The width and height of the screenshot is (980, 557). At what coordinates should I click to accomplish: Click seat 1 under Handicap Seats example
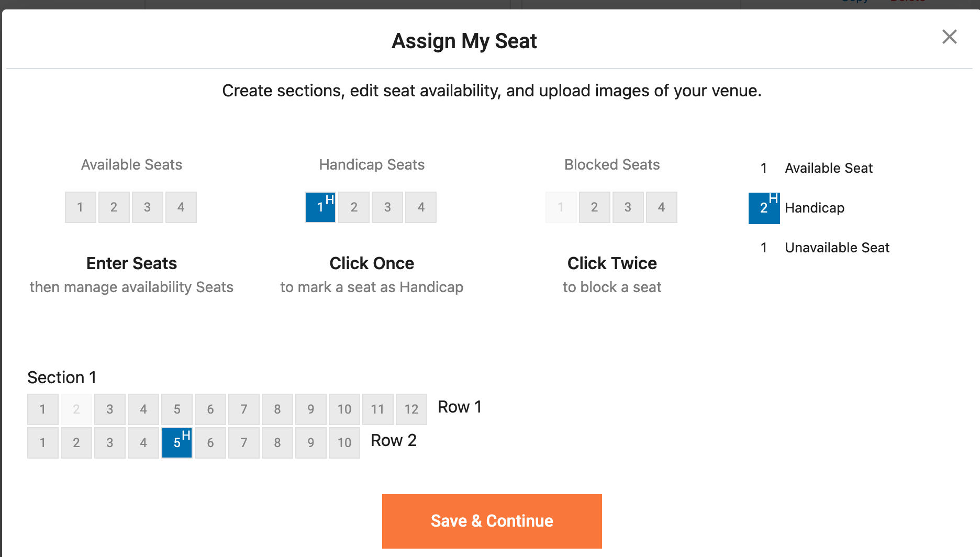pyautogui.click(x=320, y=207)
